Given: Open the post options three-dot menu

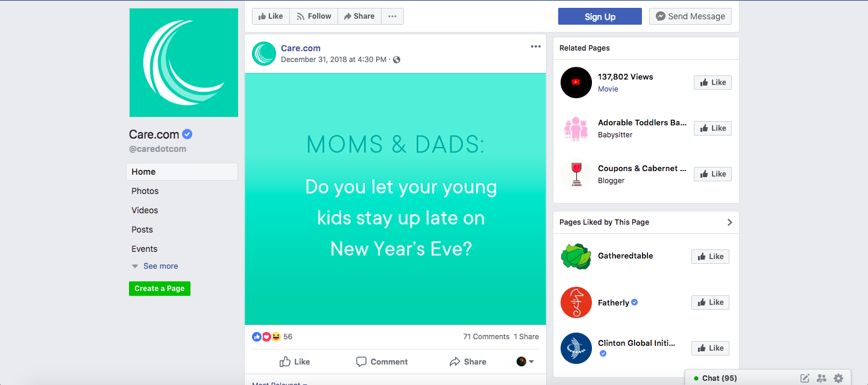Looking at the screenshot, I should coord(536,47).
